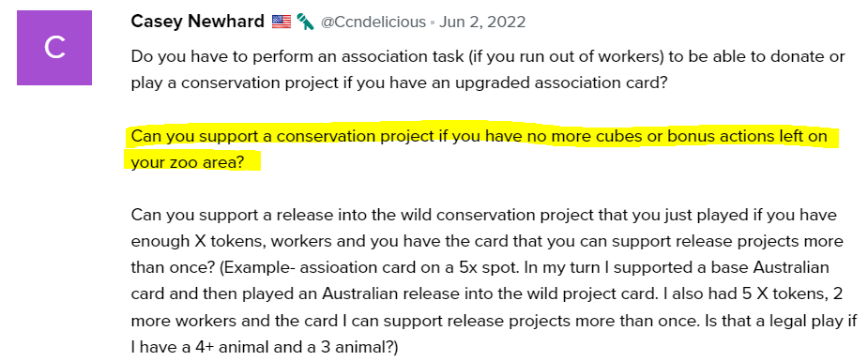This screenshot has width=868, height=361.
Task: Click the US flag icon beside username
Action: (282, 23)
